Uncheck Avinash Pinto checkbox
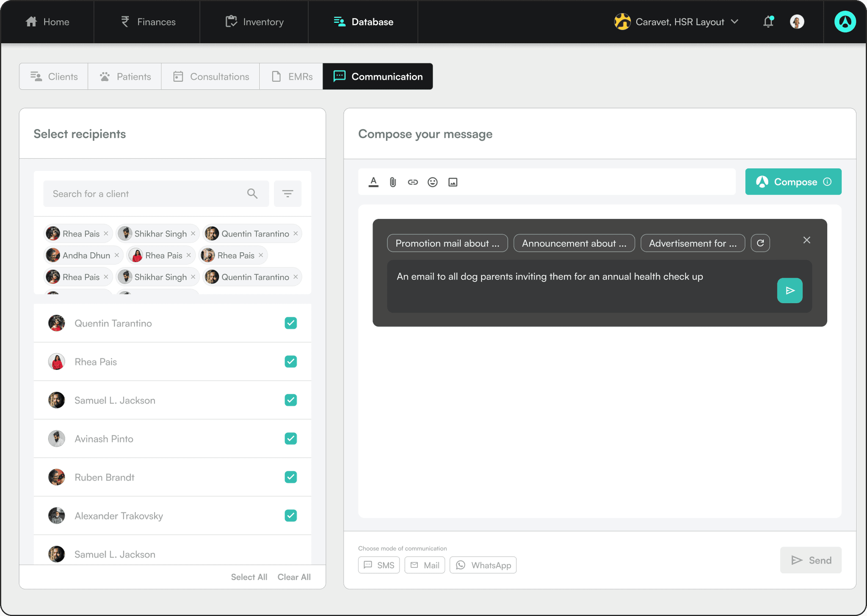This screenshot has height=616, width=867. 290,439
